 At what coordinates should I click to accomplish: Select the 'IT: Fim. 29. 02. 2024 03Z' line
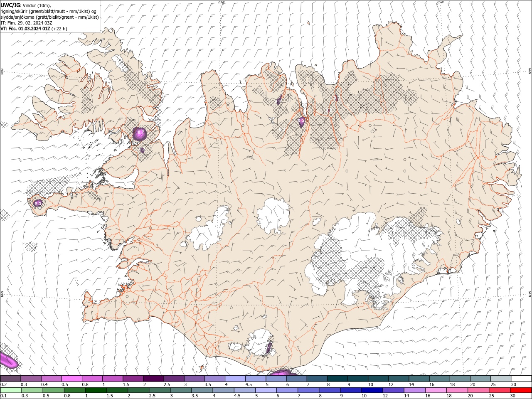coord(26,23)
